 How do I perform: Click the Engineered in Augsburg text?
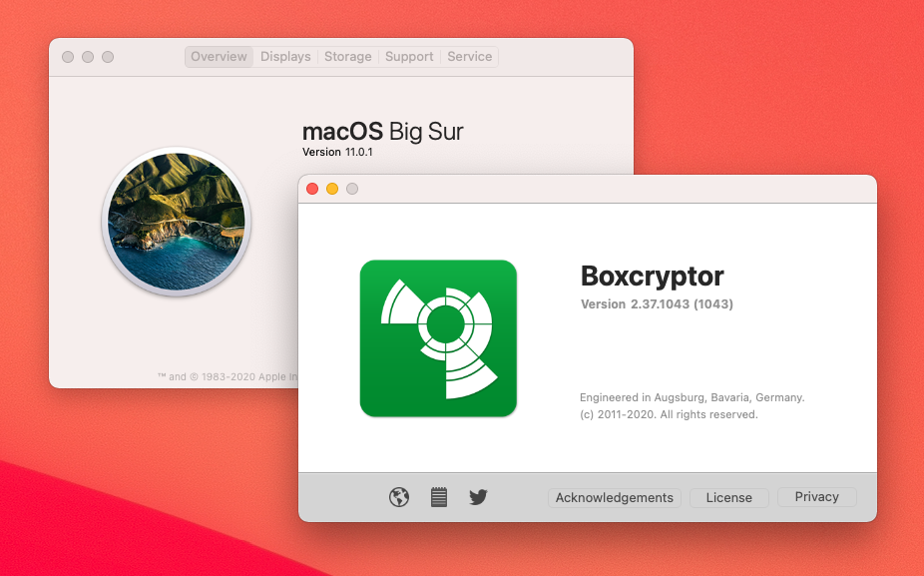tap(692, 398)
